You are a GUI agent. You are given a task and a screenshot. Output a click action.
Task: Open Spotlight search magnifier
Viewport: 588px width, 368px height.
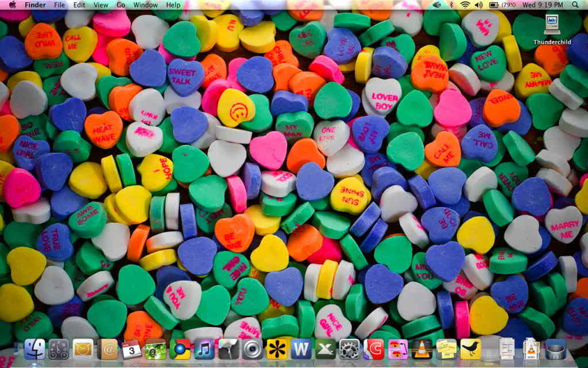(575, 5)
